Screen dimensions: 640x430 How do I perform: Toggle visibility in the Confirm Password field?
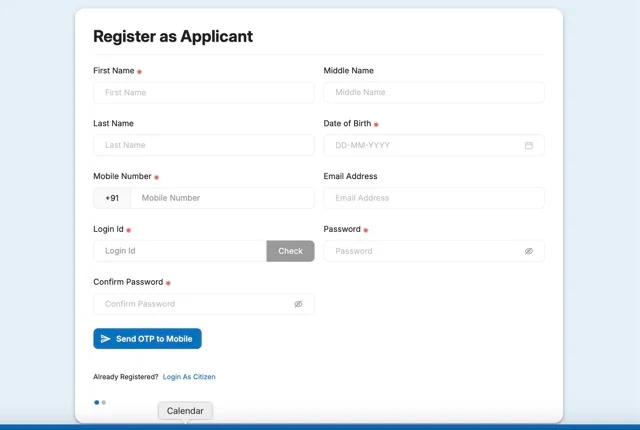tap(298, 304)
